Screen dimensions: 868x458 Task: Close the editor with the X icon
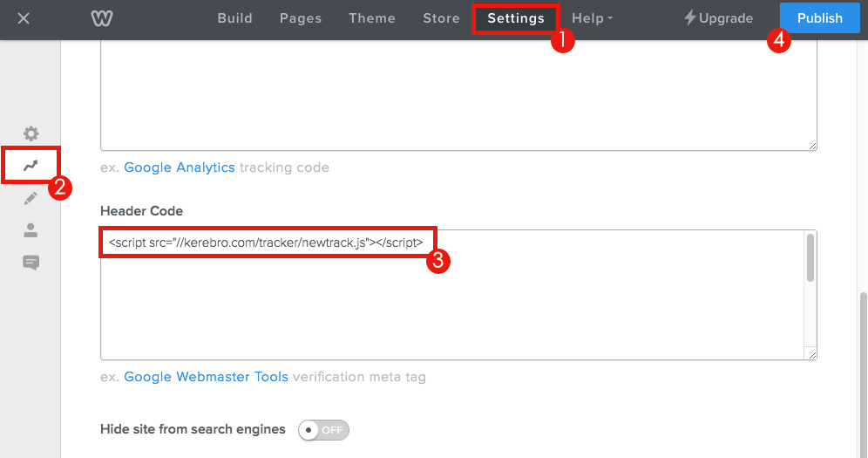[x=24, y=18]
